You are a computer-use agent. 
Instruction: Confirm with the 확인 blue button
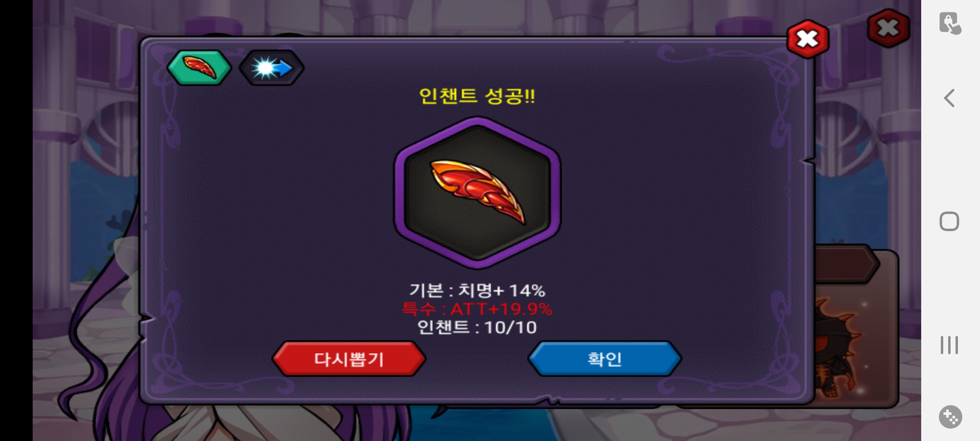coord(605,359)
